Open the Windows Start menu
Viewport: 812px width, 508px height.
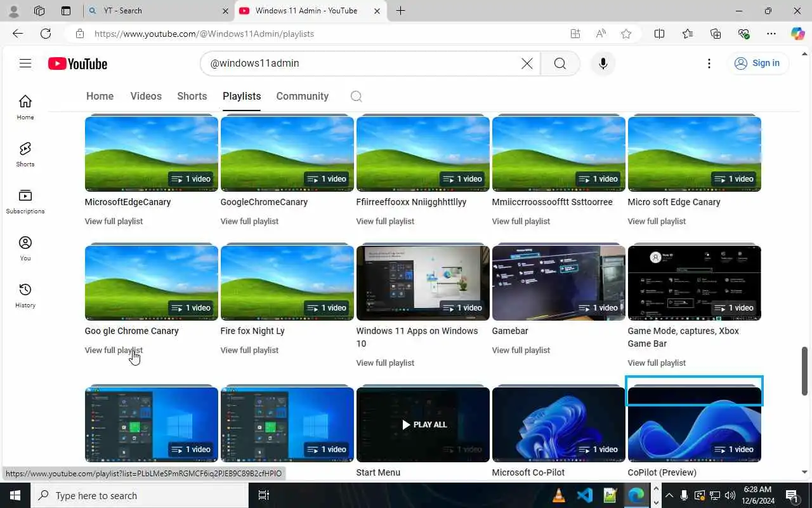tap(15, 495)
